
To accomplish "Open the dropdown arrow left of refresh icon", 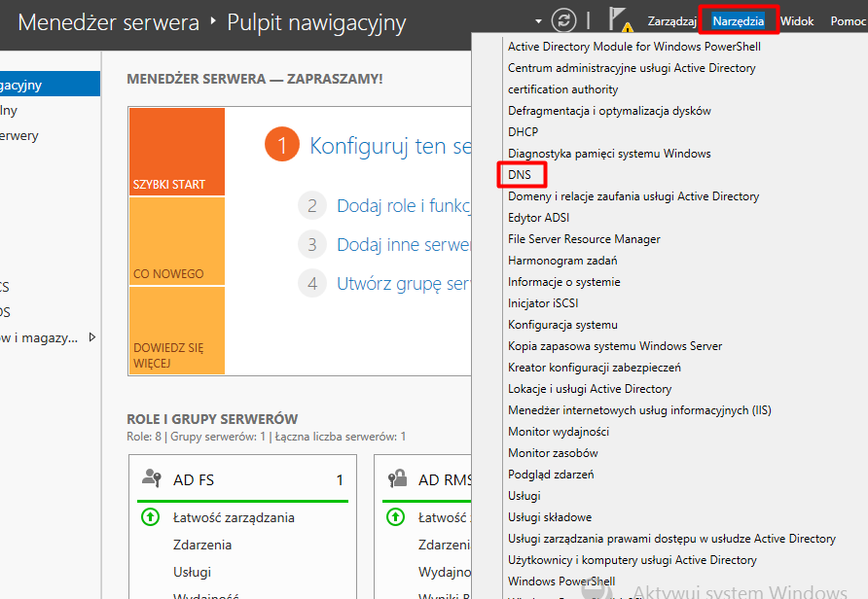I will coord(539,21).
